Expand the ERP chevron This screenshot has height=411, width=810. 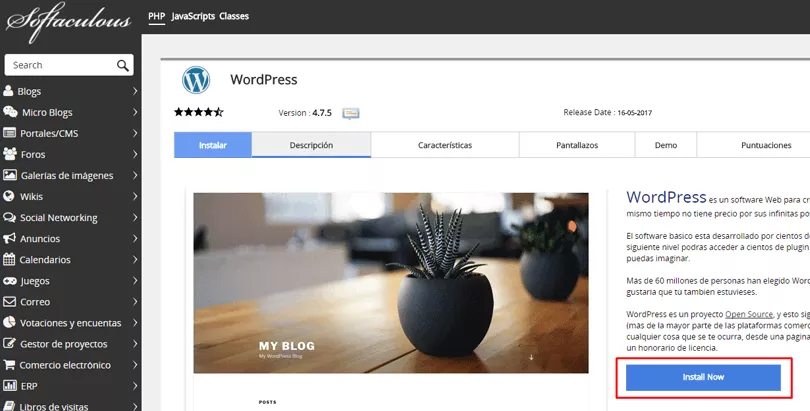[135, 386]
